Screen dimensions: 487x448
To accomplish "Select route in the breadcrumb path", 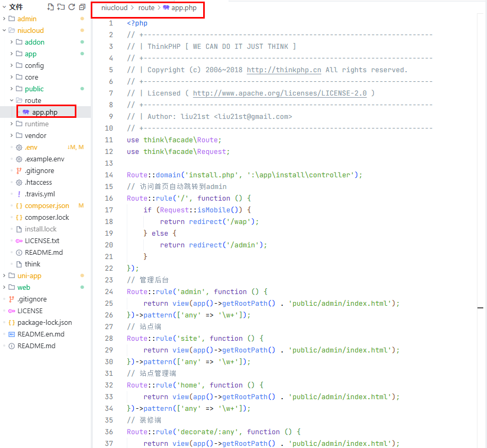I will (x=146, y=8).
